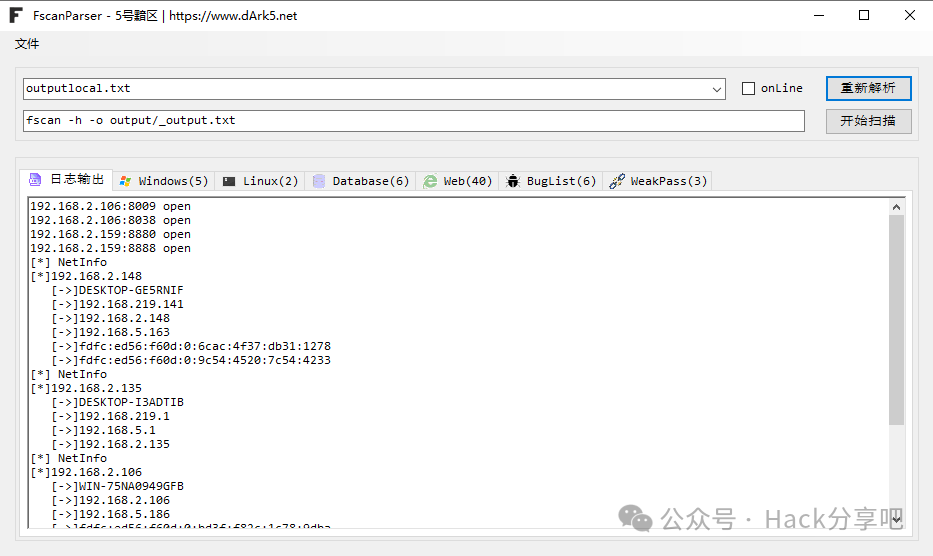Click the DESKTOP-GE5RNIF hostname line
The height and width of the screenshot is (556, 933).
[x=117, y=290]
